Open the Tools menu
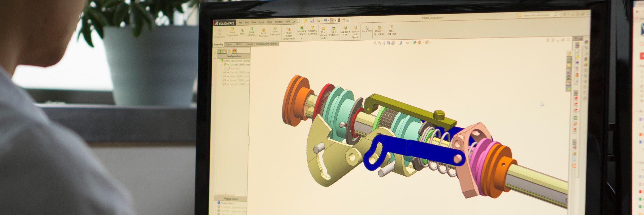Image resolution: width=644 pixels, height=215 pixels. click(269, 22)
